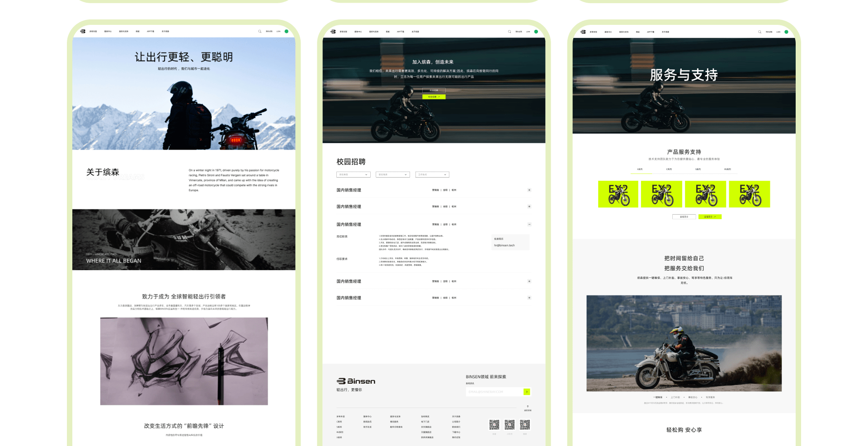Image resolution: width=868 pixels, height=446 pixels.
Task: Click the Binsen logo mark in the recruitment page header
Action: pos(333,32)
